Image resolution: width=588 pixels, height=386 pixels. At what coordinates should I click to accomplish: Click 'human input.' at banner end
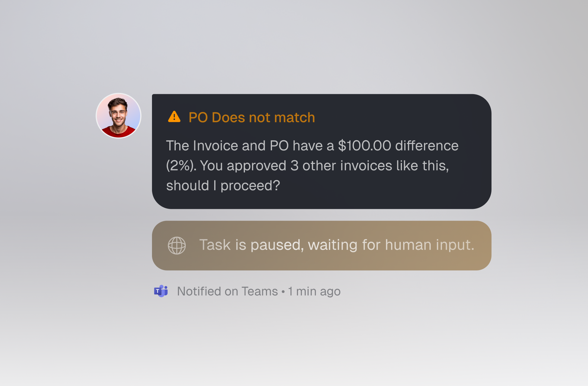coord(430,245)
